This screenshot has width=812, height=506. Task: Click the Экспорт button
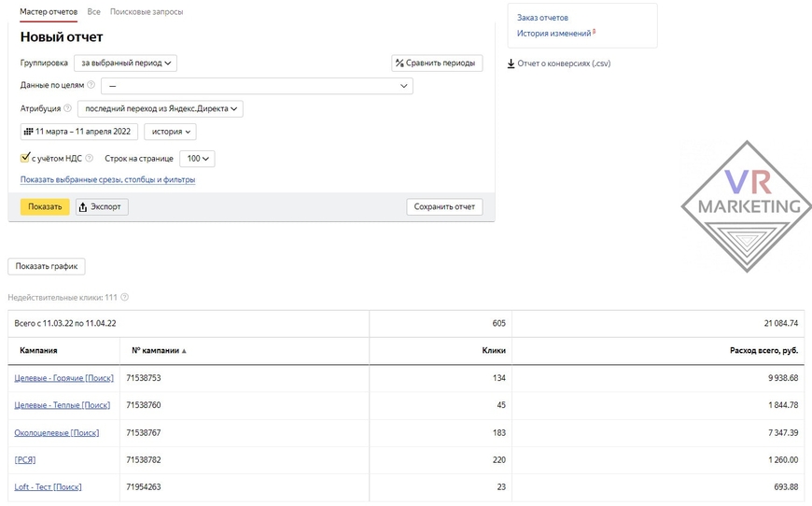pyautogui.click(x=102, y=206)
